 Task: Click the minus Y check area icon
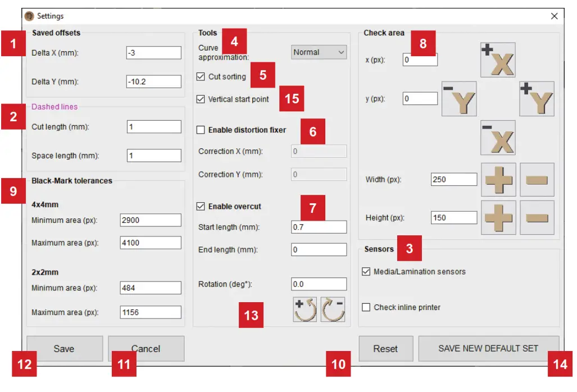click(460, 99)
